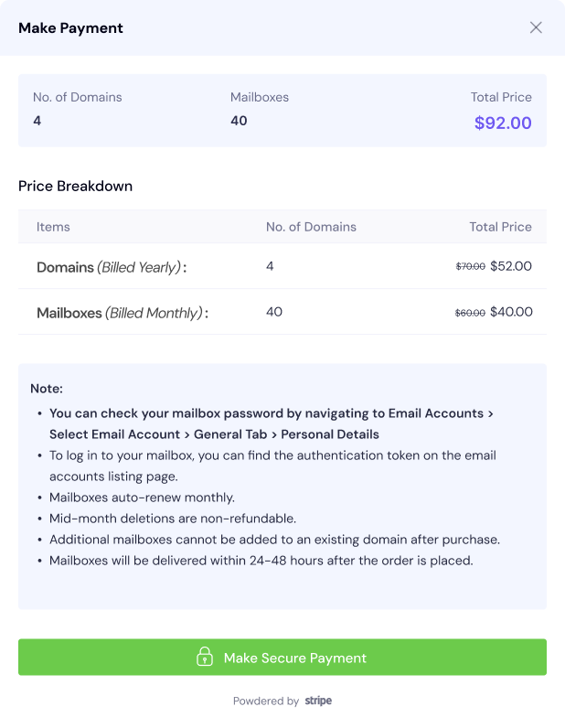
Task: Select the Domains (Billed Yearly) row label
Action: pos(111,268)
